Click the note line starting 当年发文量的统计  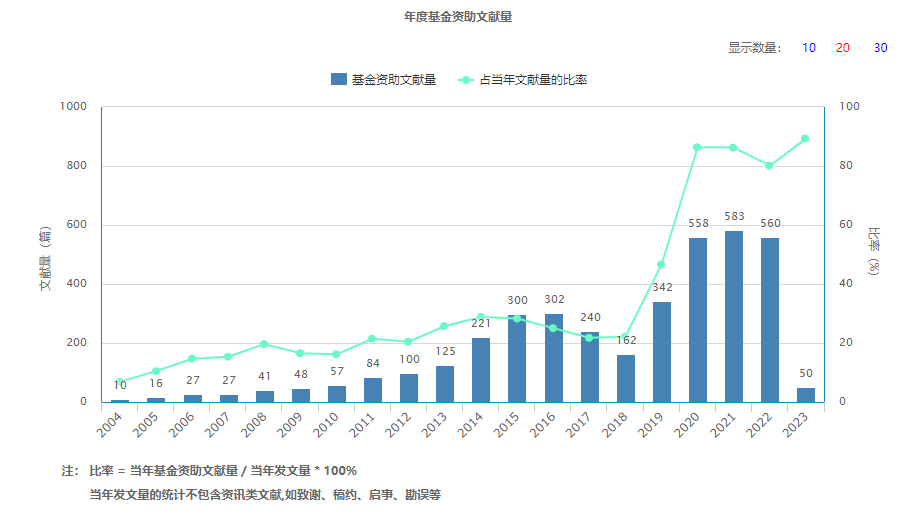click(x=265, y=494)
